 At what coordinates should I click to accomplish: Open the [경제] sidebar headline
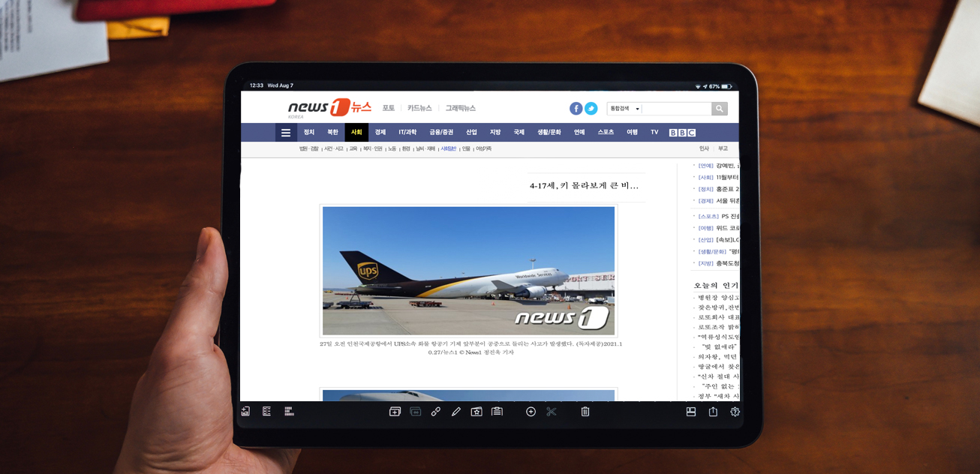[x=718, y=201]
